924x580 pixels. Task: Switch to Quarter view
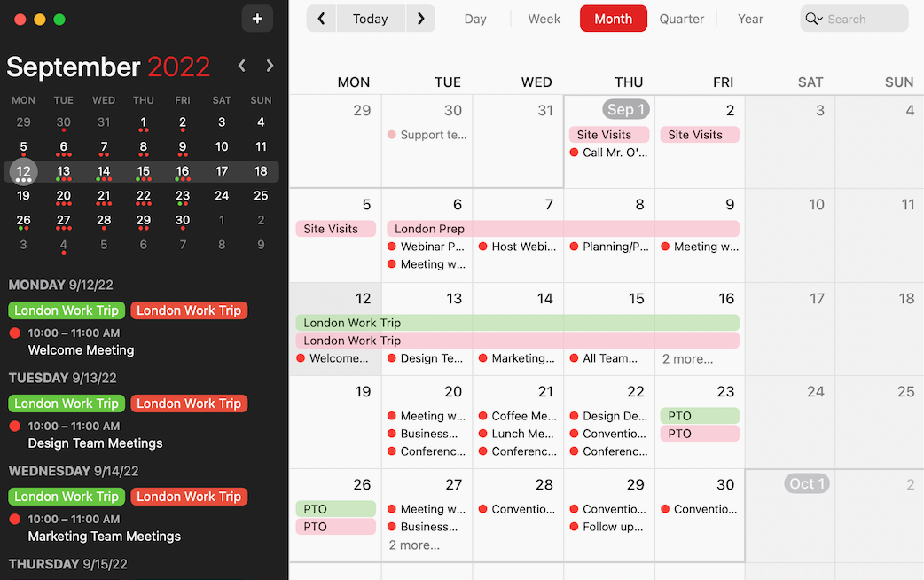(681, 19)
